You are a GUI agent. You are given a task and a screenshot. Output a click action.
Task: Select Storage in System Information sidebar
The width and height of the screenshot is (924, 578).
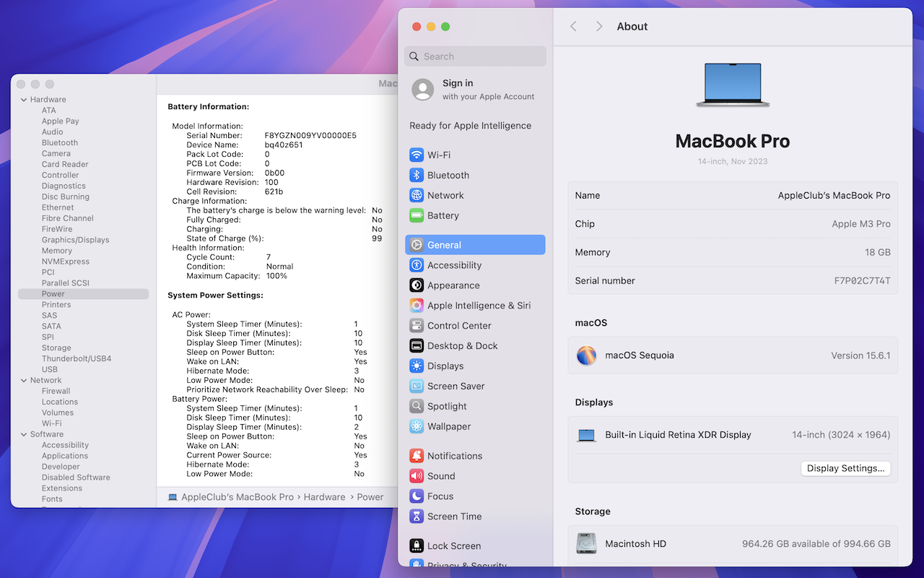point(56,348)
